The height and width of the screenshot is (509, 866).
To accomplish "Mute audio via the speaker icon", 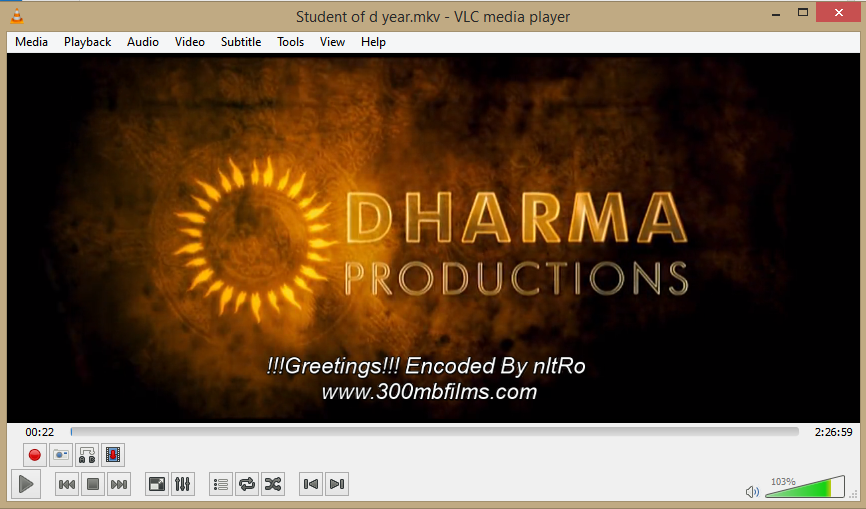I will pos(752,491).
